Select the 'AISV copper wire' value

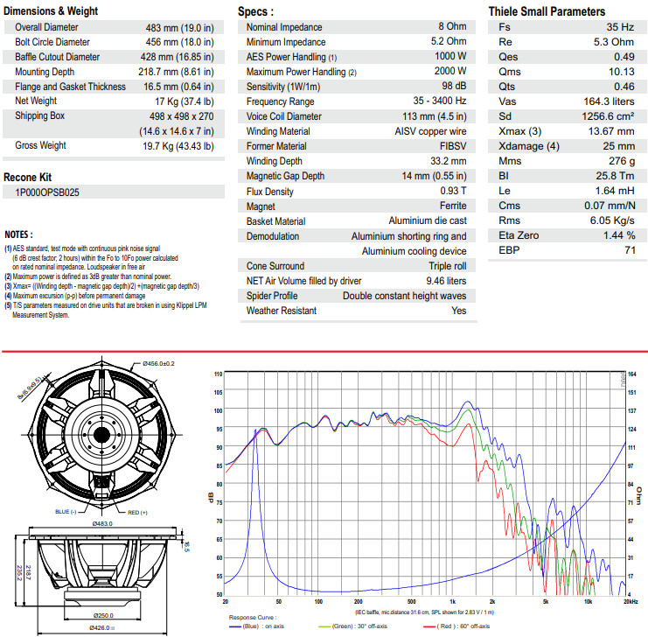pyautogui.click(x=430, y=131)
